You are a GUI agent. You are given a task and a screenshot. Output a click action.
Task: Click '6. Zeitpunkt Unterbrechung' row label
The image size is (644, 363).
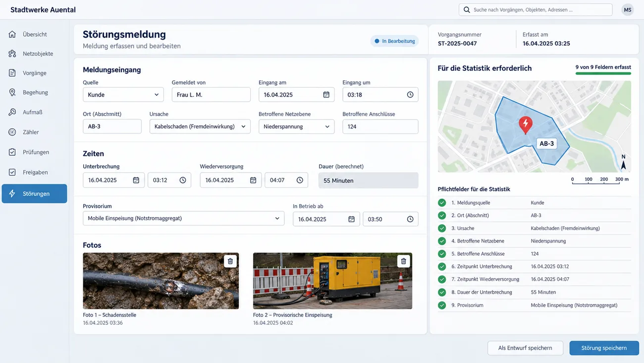click(x=482, y=267)
